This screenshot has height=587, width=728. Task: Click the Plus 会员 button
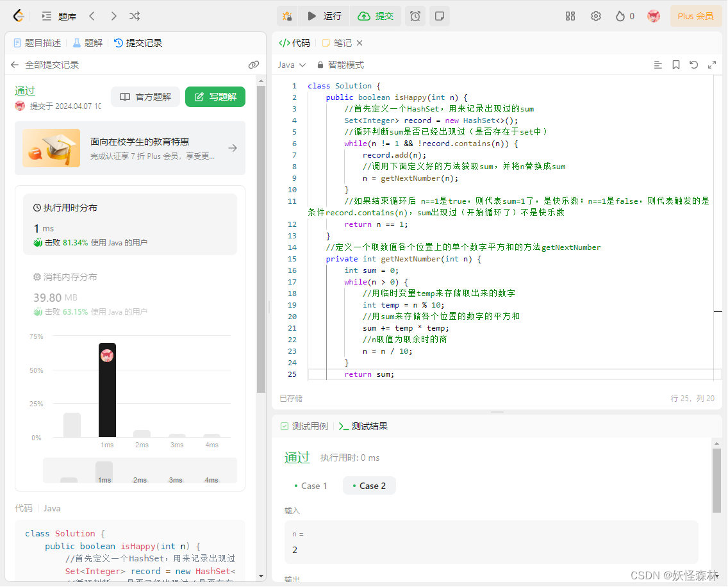point(695,16)
